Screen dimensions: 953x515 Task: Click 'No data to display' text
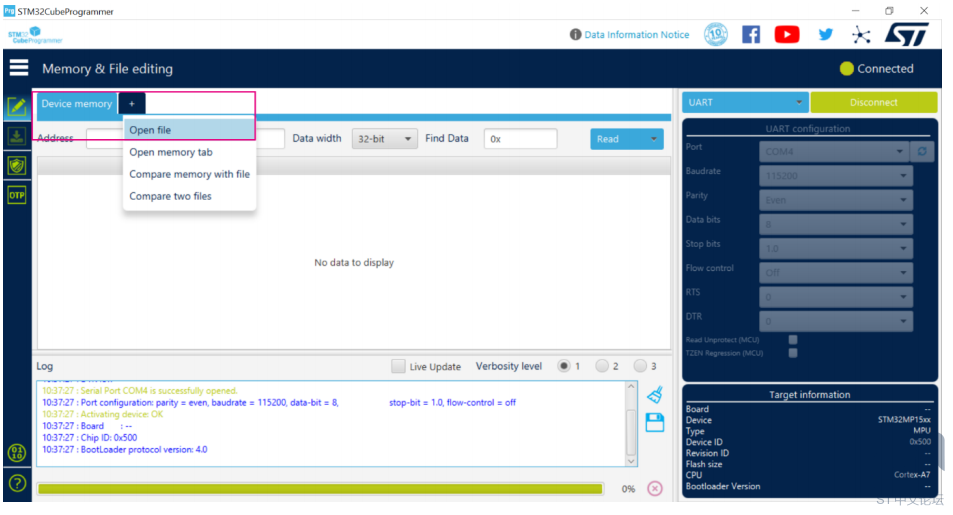coord(354,262)
